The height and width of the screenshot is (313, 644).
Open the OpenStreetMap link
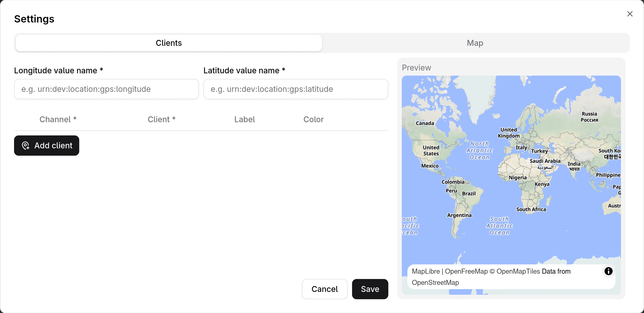pos(435,283)
